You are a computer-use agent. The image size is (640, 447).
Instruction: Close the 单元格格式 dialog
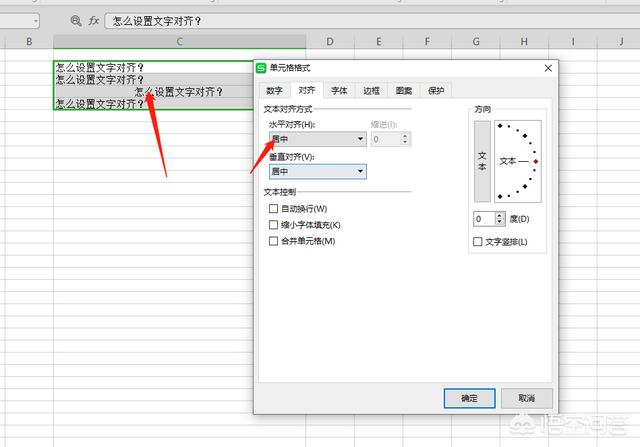pyautogui.click(x=547, y=68)
